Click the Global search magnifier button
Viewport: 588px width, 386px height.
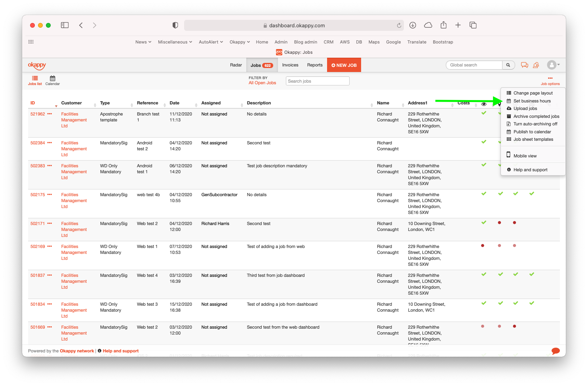click(508, 65)
